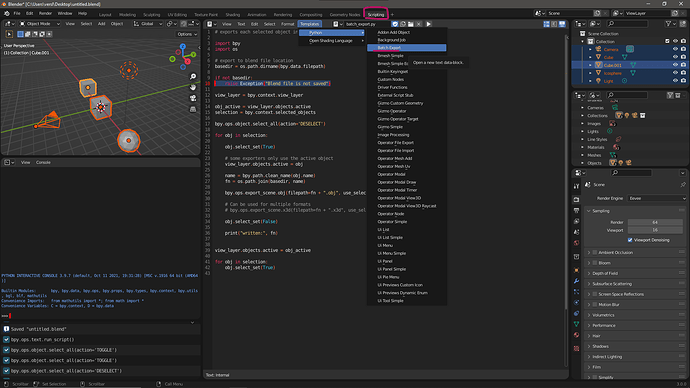Screen dimensions: 690x388
Task: Open the Global transform orientation dropdown
Action: coord(148,24)
